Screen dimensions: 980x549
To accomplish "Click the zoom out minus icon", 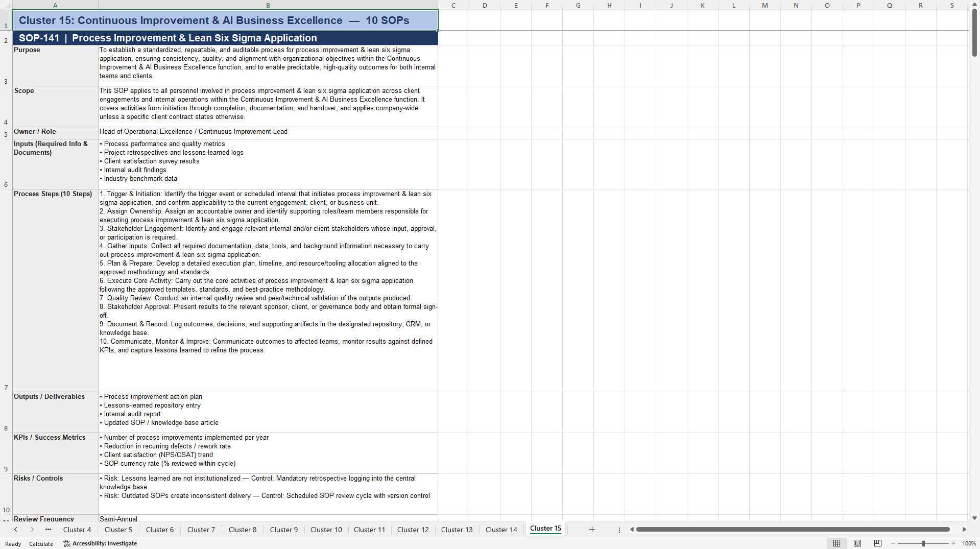I will tap(893, 543).
